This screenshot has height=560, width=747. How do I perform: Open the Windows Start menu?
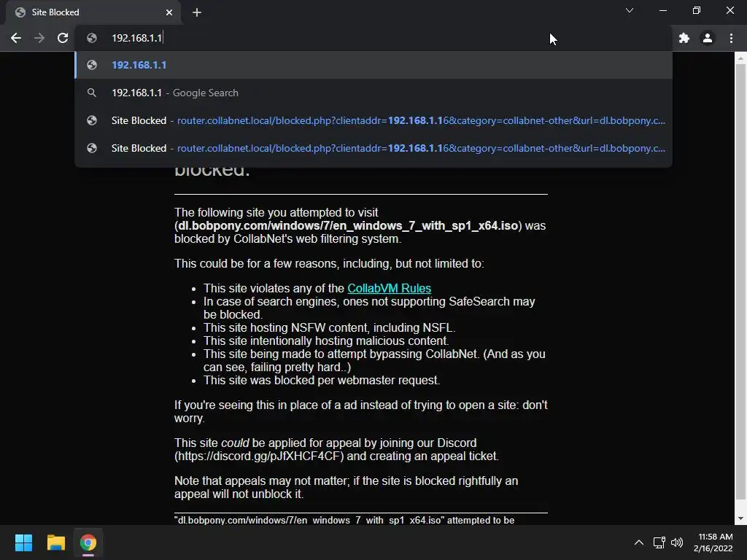pyautogui.click(x=23, y=542)
